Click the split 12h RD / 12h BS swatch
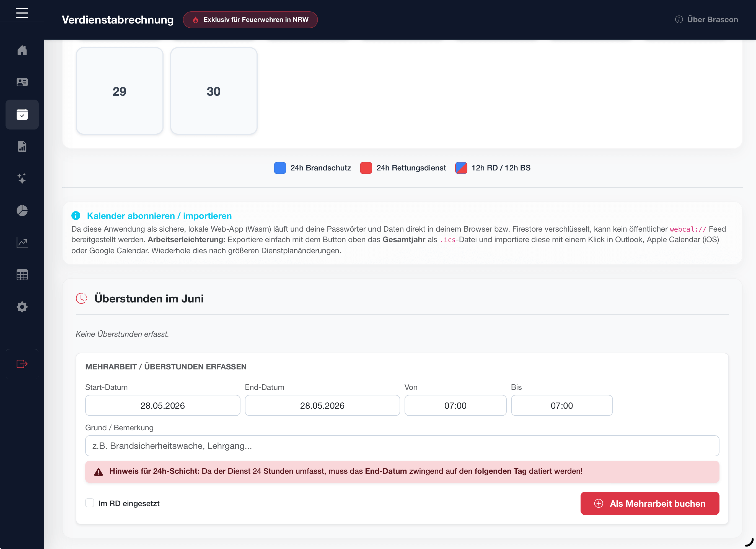Viewport: 756px width, 549px height. [x=461, y=168]
